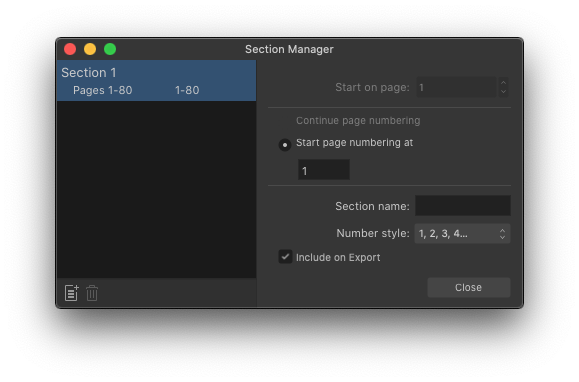The height and width of the screenshot is (382, 579).
Task: Decrease Start on page with the down stepper arrow
Action: click(503, 92)
